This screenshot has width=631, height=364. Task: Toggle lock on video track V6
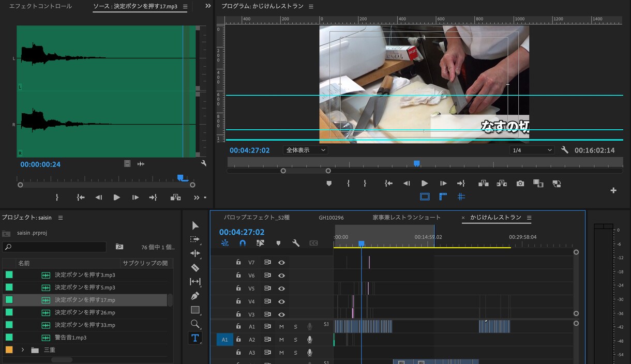point(238,276)
